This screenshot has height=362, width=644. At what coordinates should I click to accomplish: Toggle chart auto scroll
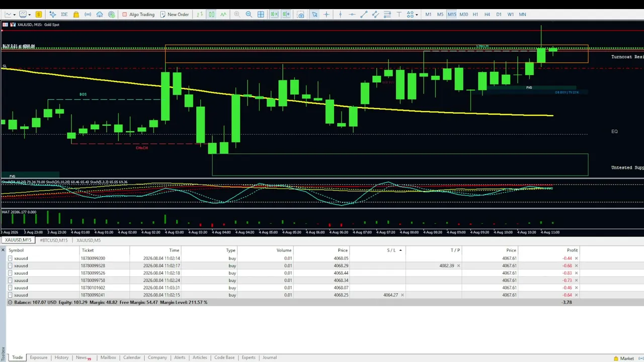(x=274, y=14)
